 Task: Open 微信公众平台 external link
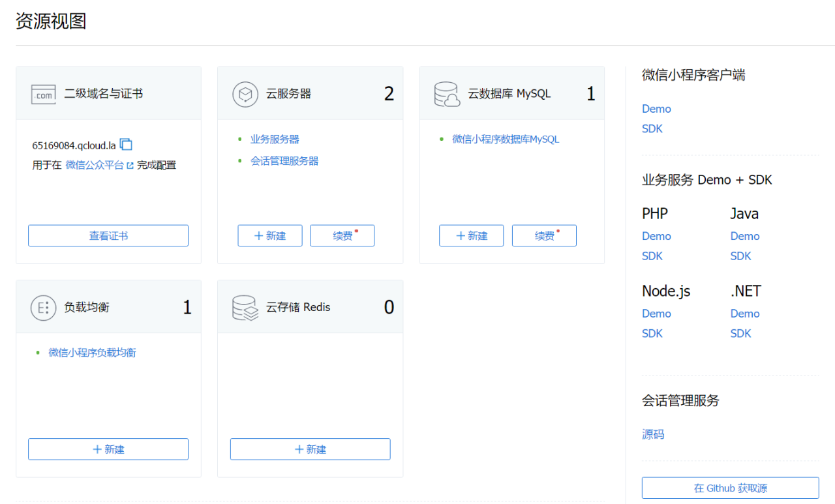pyautogui.click(x=99, y=166)
